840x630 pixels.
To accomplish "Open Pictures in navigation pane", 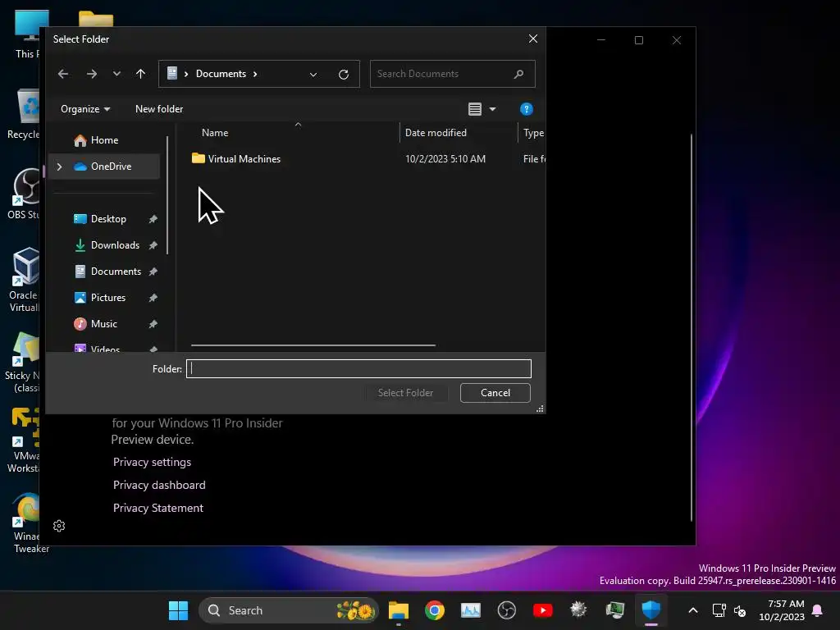I will tap(107, 298).
